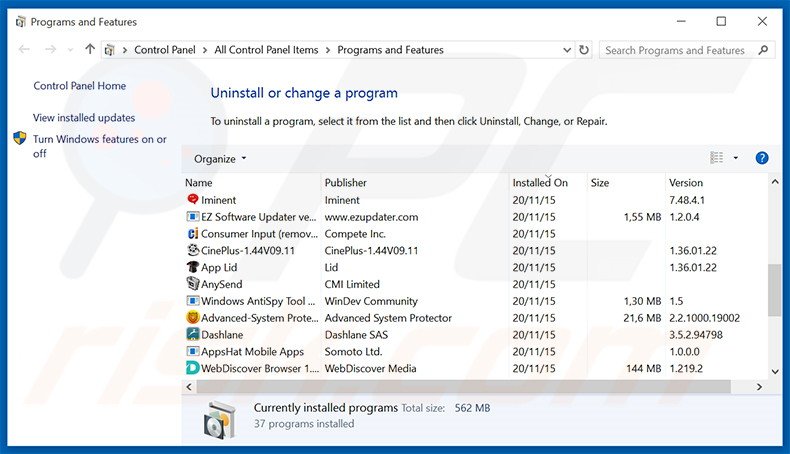
Task: Open Turn Windows features on or off
Action: click(100, 146)
